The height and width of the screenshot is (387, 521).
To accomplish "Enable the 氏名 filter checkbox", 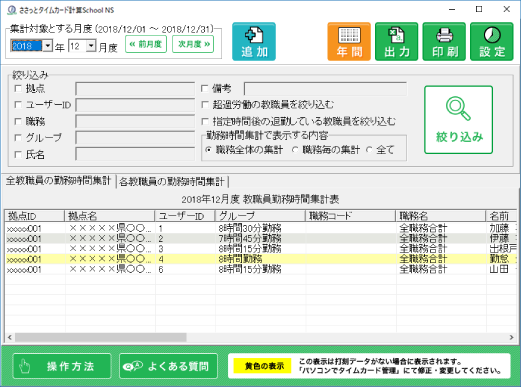I will pos(18,155).
